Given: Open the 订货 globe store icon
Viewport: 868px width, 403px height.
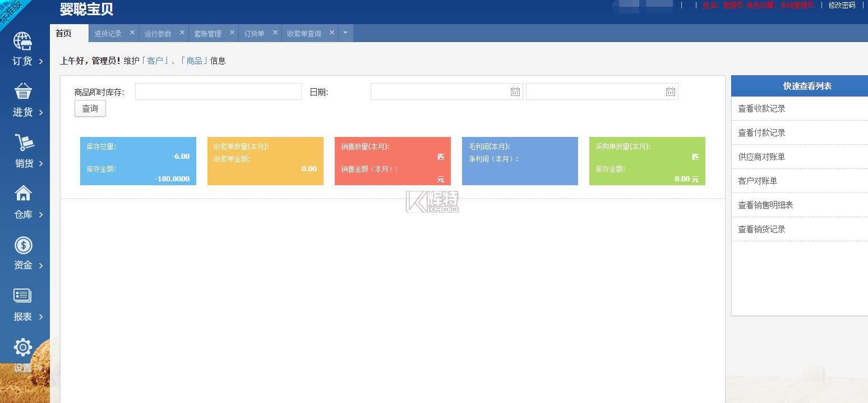Looking at the screenshot, I should coord(23,42).
